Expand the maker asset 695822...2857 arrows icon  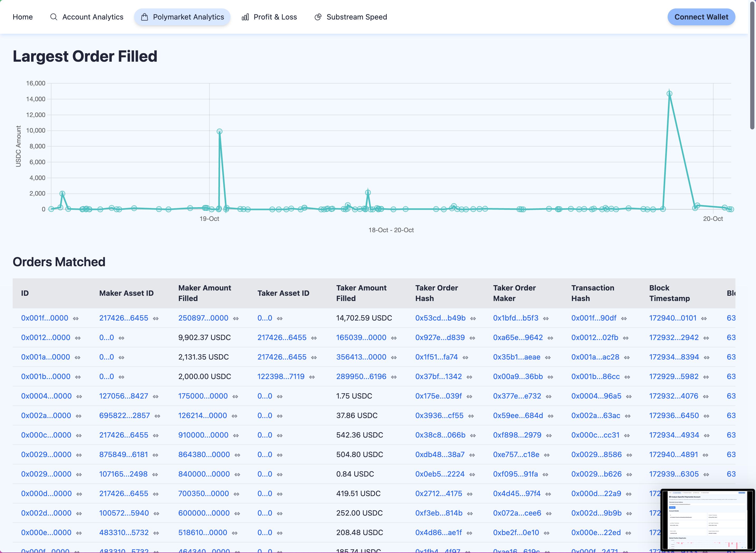pyautogui.click(x=157, y=416)
